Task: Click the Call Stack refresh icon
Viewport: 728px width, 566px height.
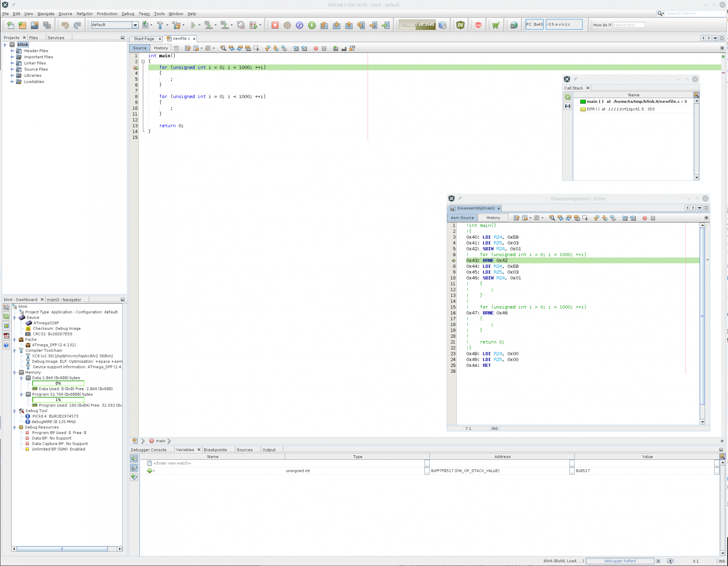Action: tap(567, 97)
